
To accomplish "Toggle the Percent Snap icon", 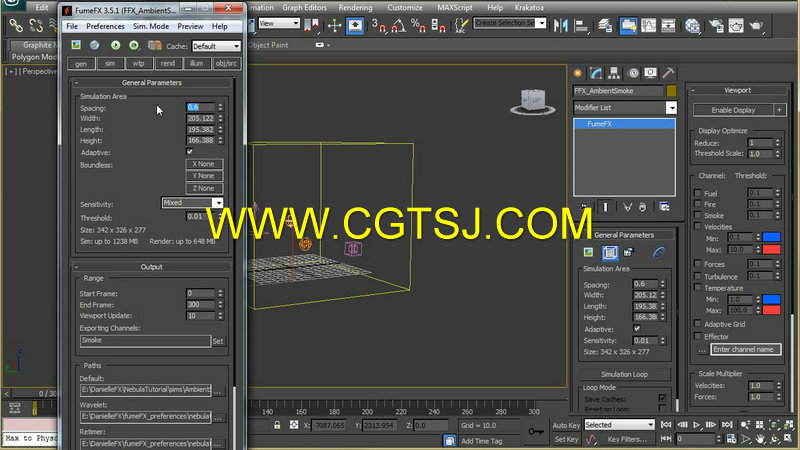I will pyautogui.click(x=418, y=26).
